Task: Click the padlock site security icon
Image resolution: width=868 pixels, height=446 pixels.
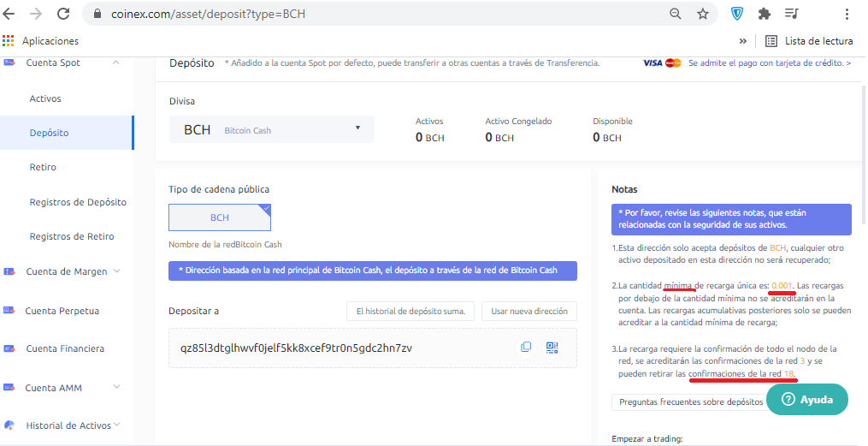Action: pyautogui.click(x=97, y=15)
